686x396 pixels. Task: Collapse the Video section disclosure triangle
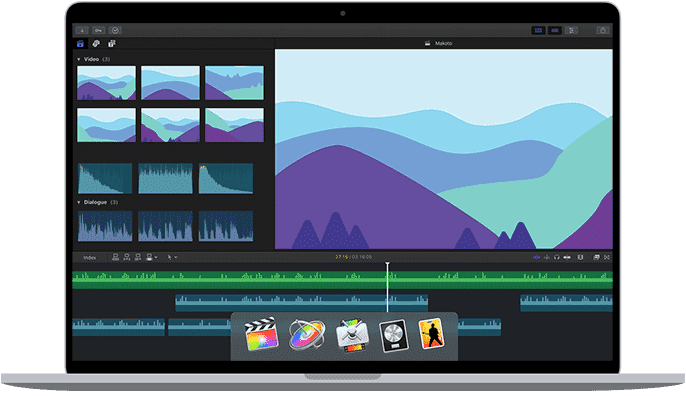(x=79, y=59)
